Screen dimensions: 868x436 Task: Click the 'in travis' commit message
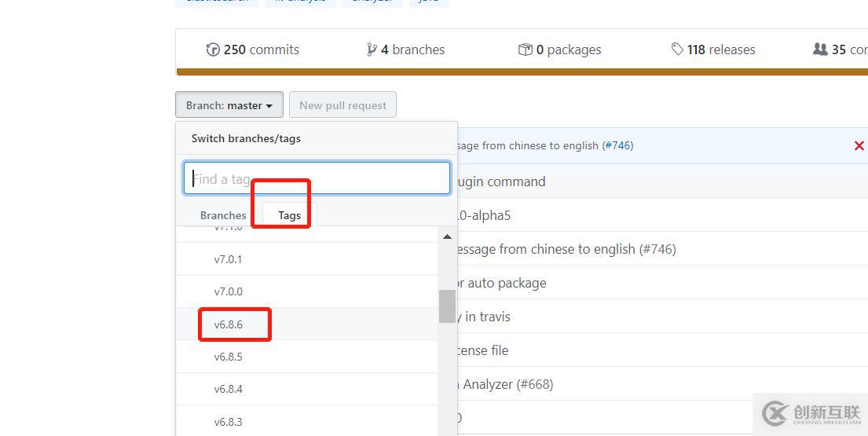point(484,317)
